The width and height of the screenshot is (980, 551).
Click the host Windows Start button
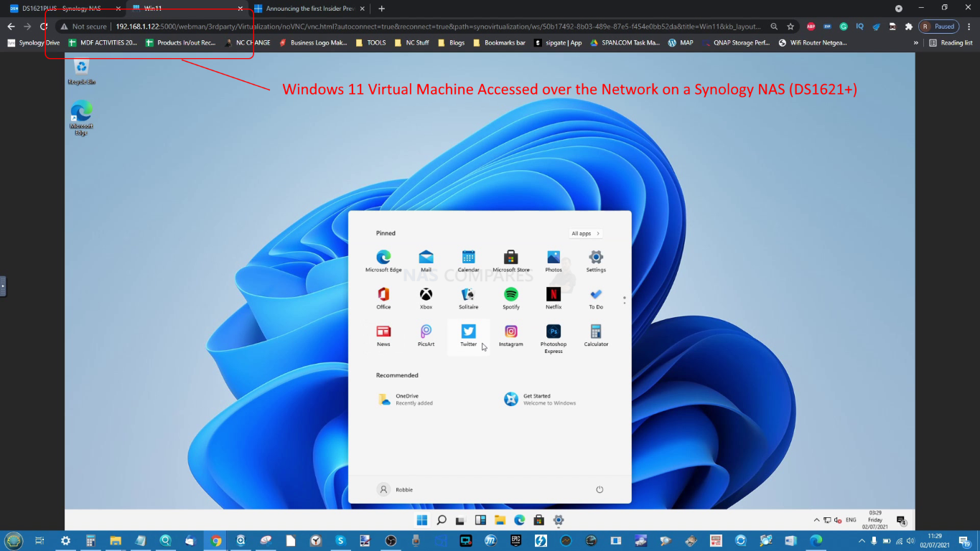(14, 540)
